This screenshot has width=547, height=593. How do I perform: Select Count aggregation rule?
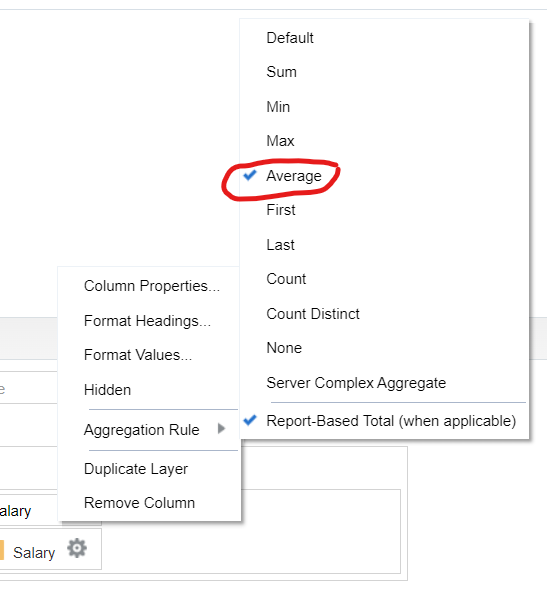286,279
